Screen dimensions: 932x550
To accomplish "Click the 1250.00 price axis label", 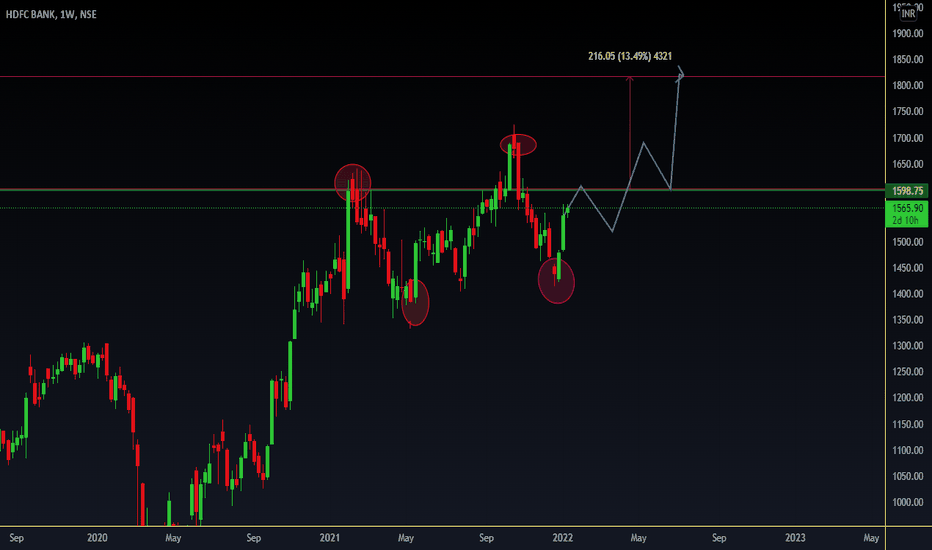I will click(x=908, y=372).
